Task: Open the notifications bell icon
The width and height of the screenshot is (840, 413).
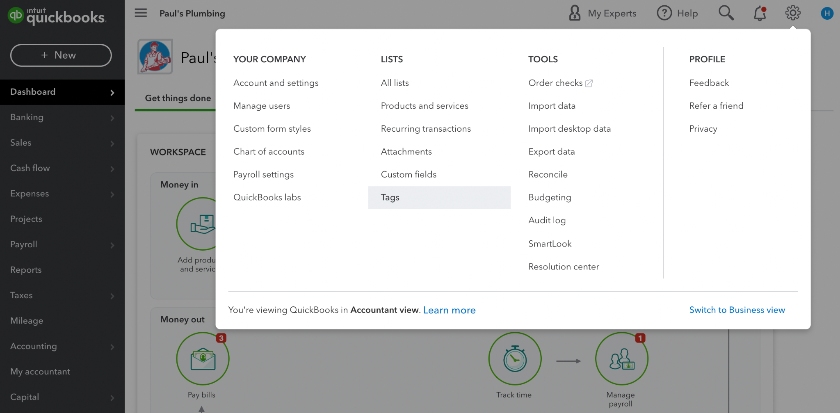Action: pyautogui.click(x=760, y=13)
